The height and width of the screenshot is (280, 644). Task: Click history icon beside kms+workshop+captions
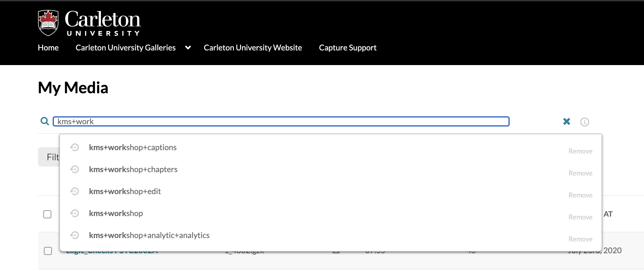click(x=75, y=147)
